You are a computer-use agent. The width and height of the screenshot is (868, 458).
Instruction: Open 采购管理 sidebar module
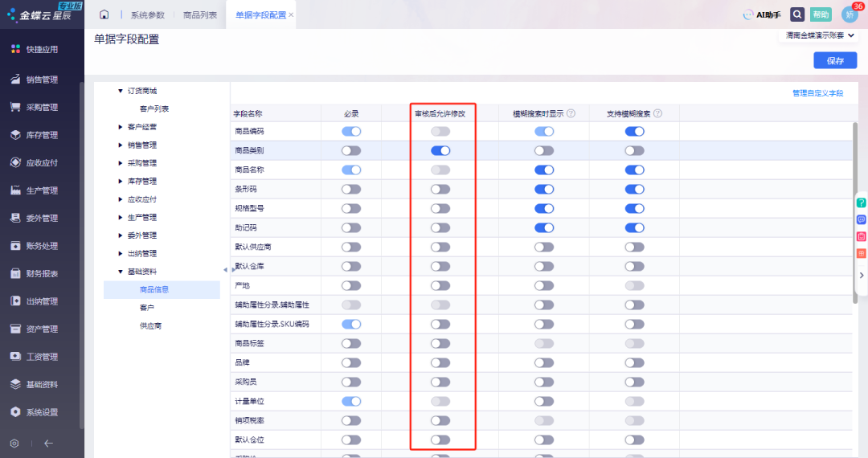point(35,108)
